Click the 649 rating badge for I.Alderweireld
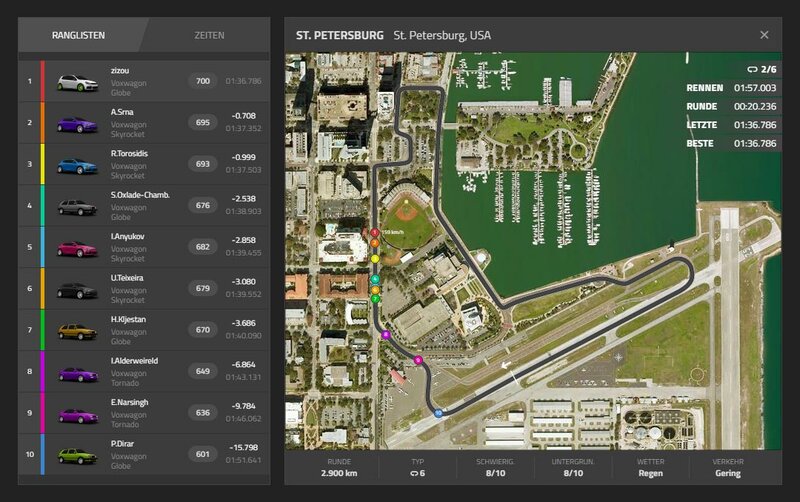The image size is (800, 502). (x=203, y=371)
